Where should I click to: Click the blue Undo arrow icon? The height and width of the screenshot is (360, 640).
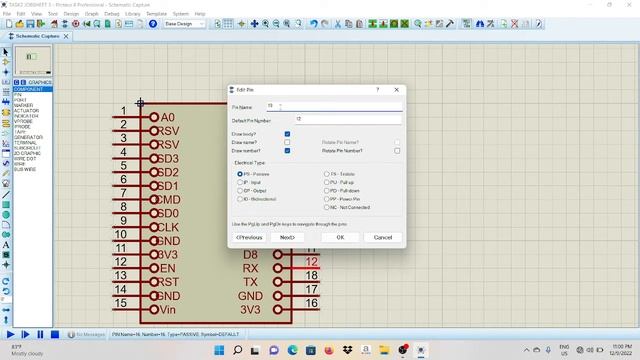pos(313,24)
